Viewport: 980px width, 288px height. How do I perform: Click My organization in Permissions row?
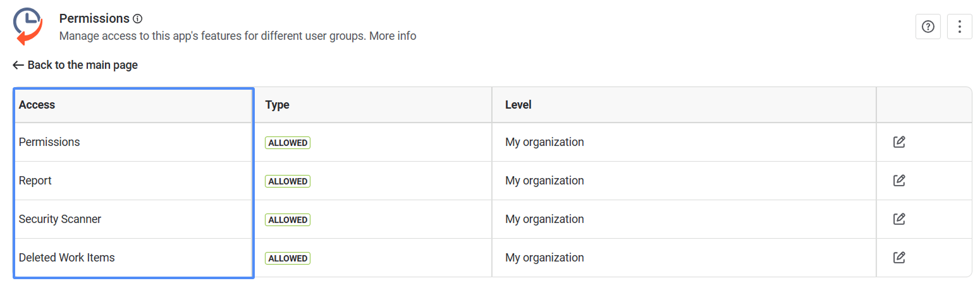pos(544,142)
